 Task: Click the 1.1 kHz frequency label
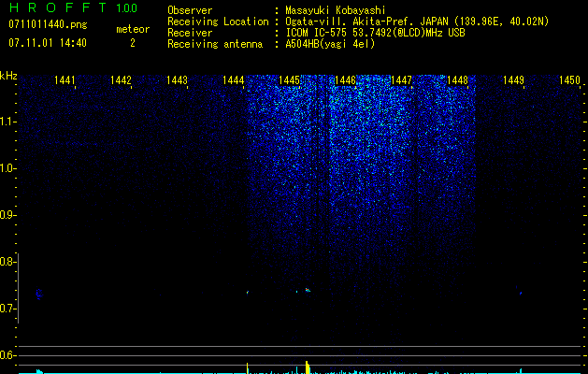point(7,122)
